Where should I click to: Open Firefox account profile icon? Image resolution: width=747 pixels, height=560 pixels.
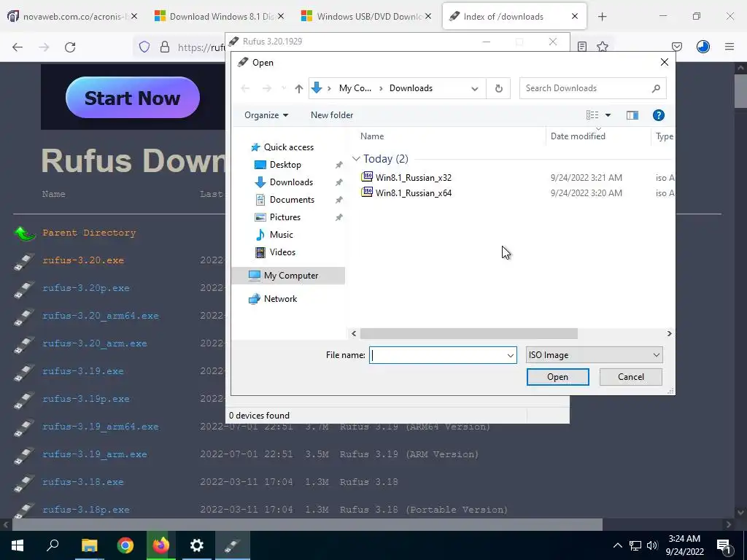click(x=703, y=47)
